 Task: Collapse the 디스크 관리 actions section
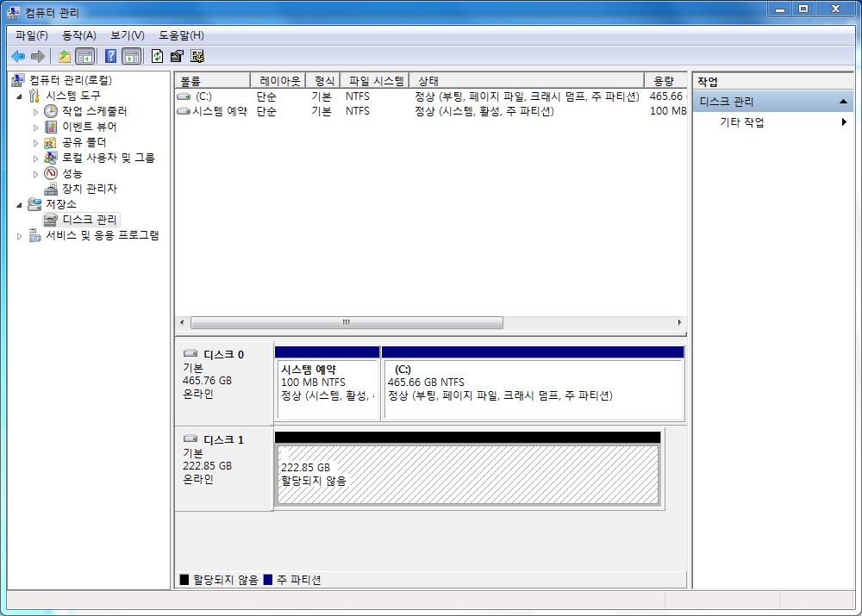coord(843,102)
